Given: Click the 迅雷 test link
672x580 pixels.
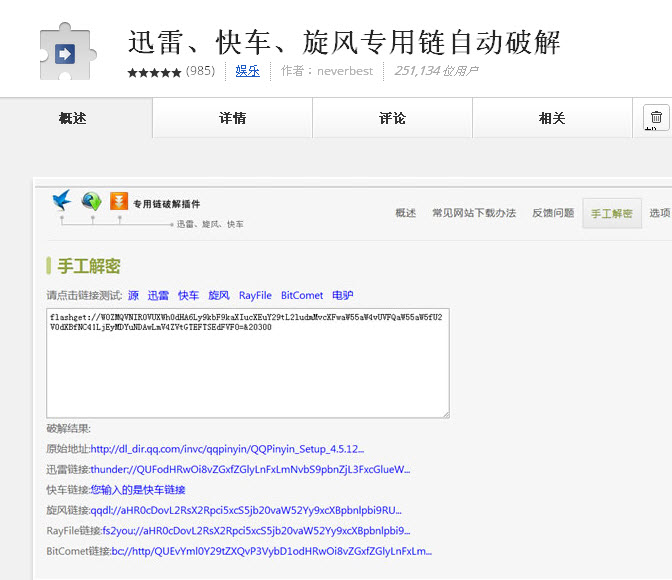Looking at the screenshot, I should (158, 295).
